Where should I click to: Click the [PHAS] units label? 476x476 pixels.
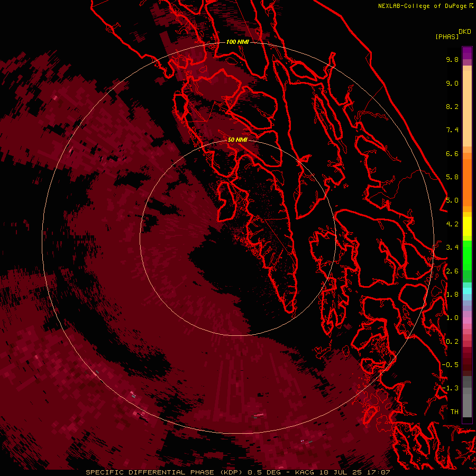pyautogui.click(x=447, y=36)
